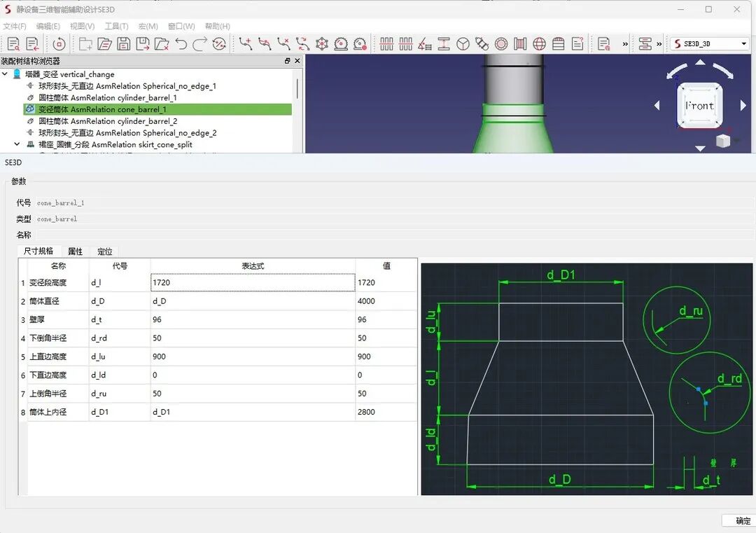Switch to the 尺寸规格 tab

(38, 251)
